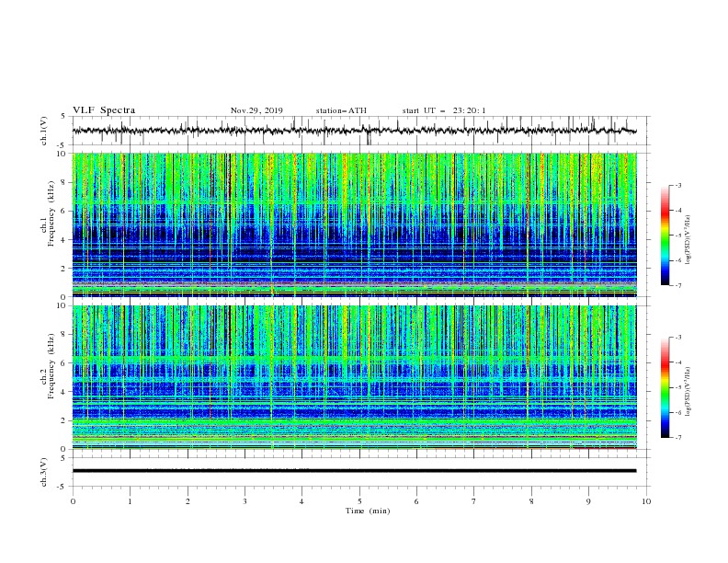The width and height of the screenshot is (728, 563).
Task: Click the "-7" label on ch.1 color bar
Action: tap(677, 285)
